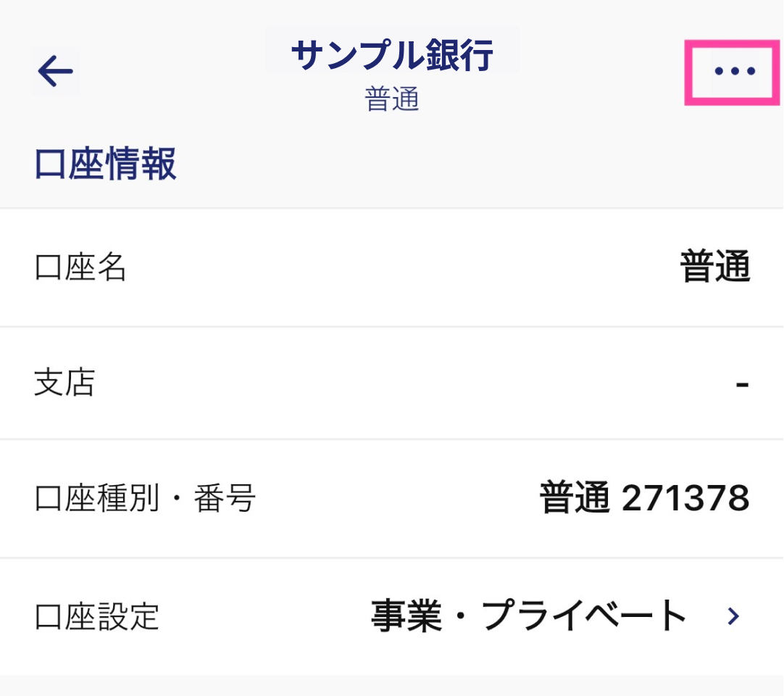This screenshot has width=784, height=696.
Task: Tap the 銀行 characters in the header title
Action: (459, 54)
